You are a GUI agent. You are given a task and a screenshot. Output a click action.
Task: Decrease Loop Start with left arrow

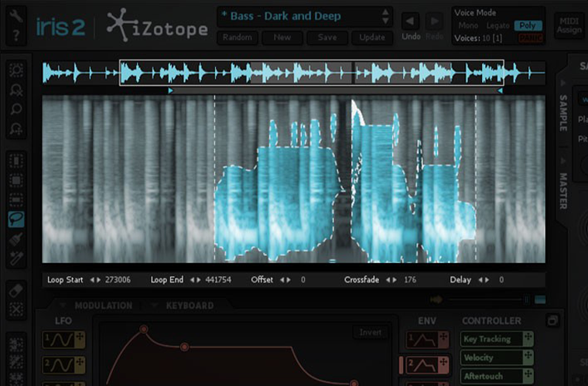coord(92,280)
